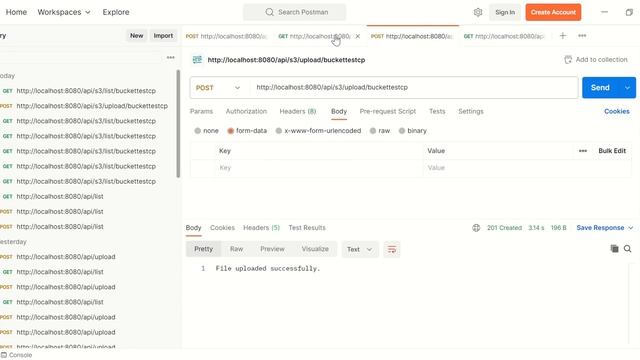Click the 3.14 s response time
This screenshot has width=640, height=360.
click(536, 228)
